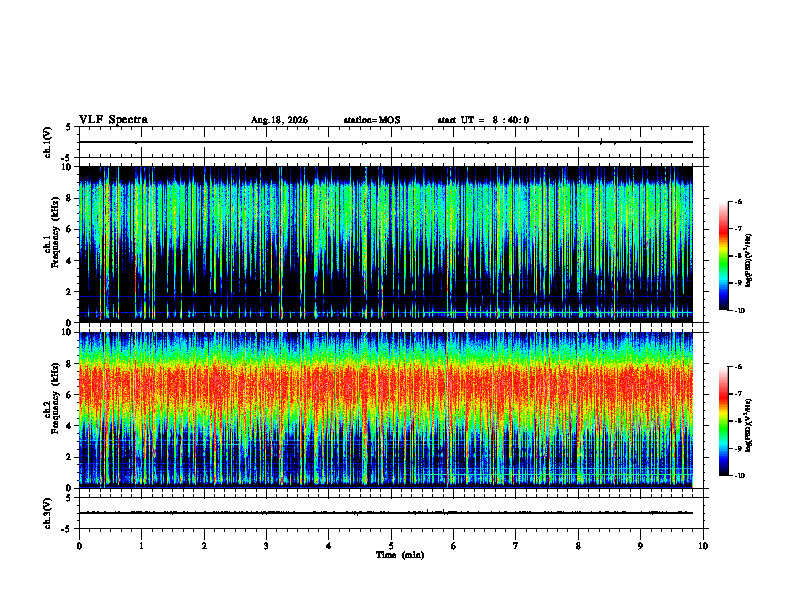Click the "4" kHz tick on ch.1 frequency axis
The height and width of the screenshot is (612, 792).
click(x=71, y=261)
